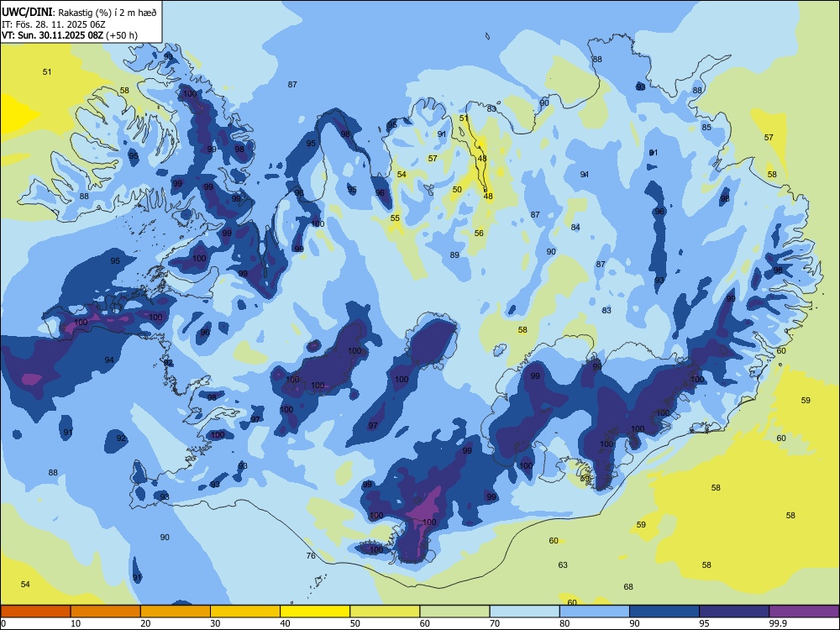This screenshot has height=630, width=840.
Task: Click the legend tick label 10
Action: pyautogui.click(x=76, y=623)
